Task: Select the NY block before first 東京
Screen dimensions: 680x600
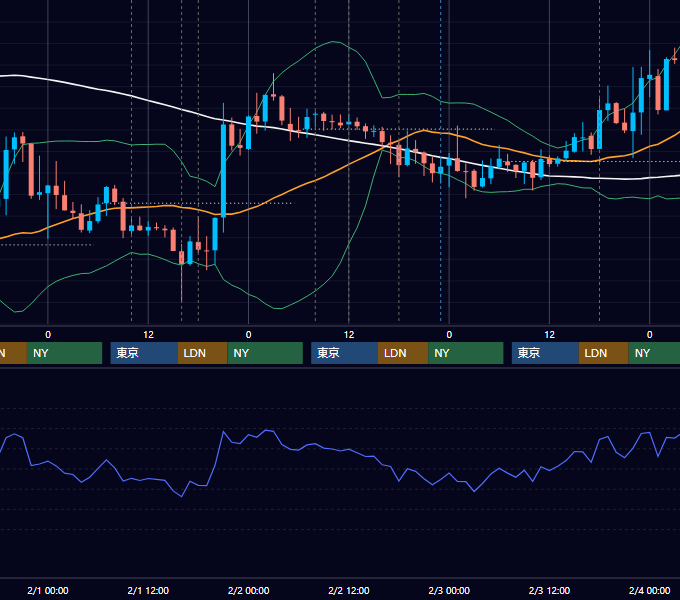Action: click(64, 353)
